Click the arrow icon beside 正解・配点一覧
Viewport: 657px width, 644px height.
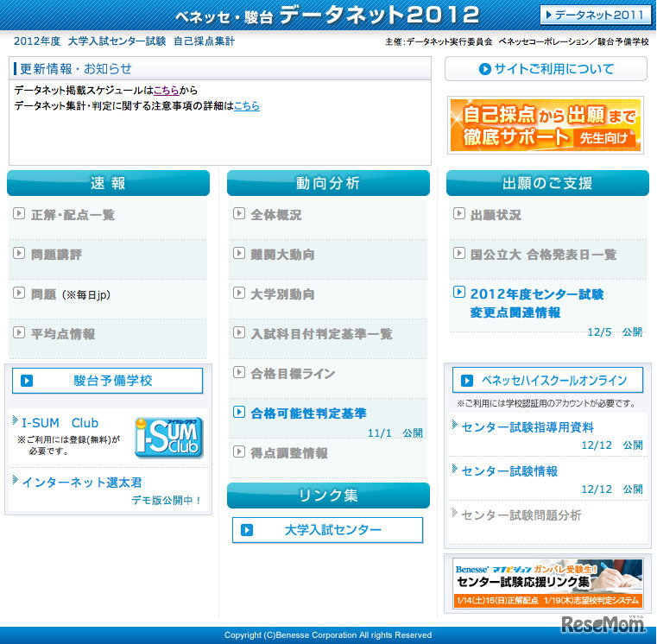click(19, 214)
